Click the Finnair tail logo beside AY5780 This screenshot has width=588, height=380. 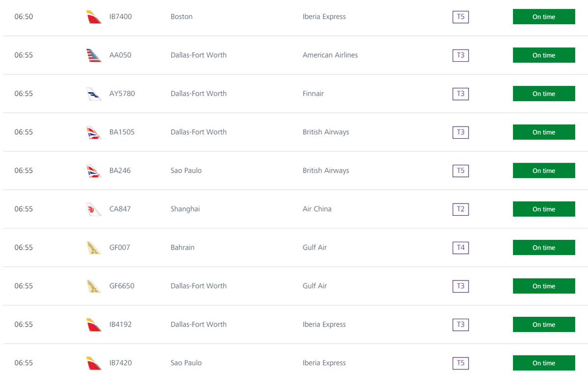coord(93,94)
